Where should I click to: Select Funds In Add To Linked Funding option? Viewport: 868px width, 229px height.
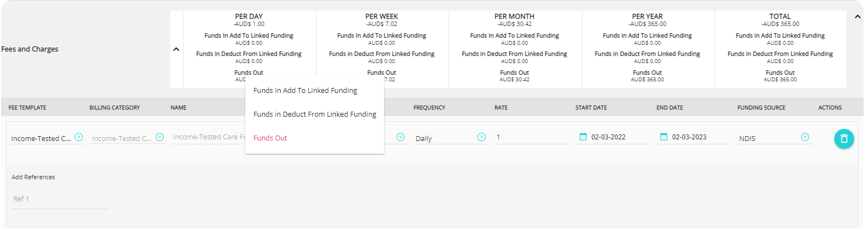(305, 90)
